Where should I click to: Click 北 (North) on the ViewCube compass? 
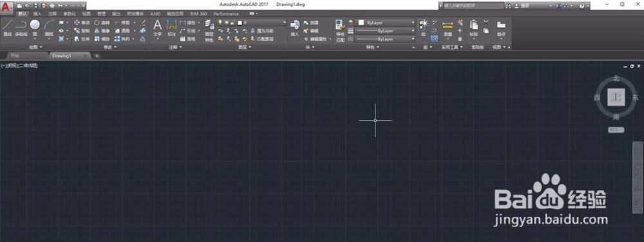(x=616, y=78)
